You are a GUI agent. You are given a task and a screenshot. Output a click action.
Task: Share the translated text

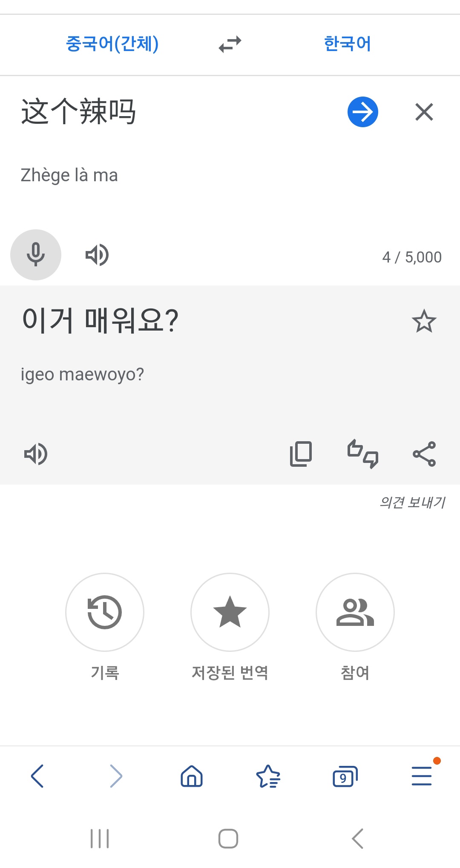[424, 454]
